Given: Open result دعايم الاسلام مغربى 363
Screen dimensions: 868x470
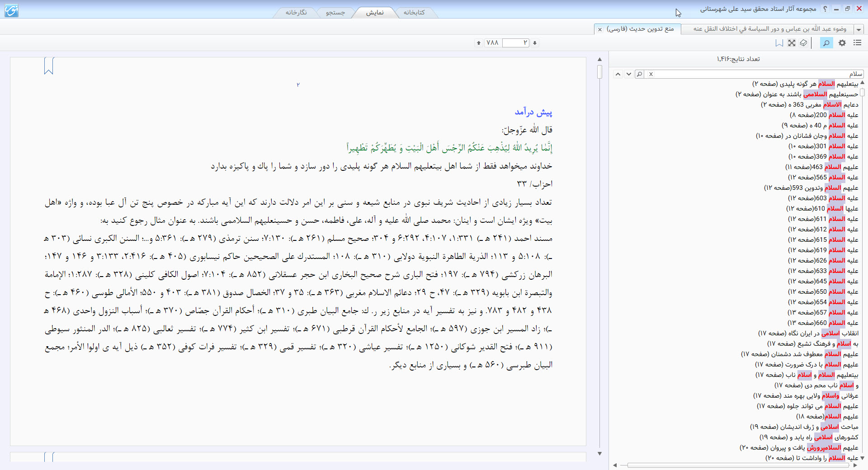Looking at the screenshot, I should coord(809,105).
